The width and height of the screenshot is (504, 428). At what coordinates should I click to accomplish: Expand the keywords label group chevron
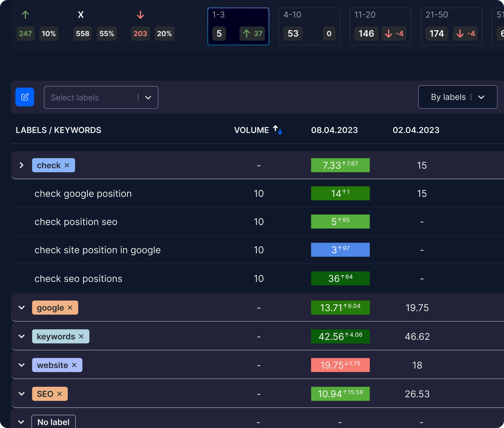[22, 336]
